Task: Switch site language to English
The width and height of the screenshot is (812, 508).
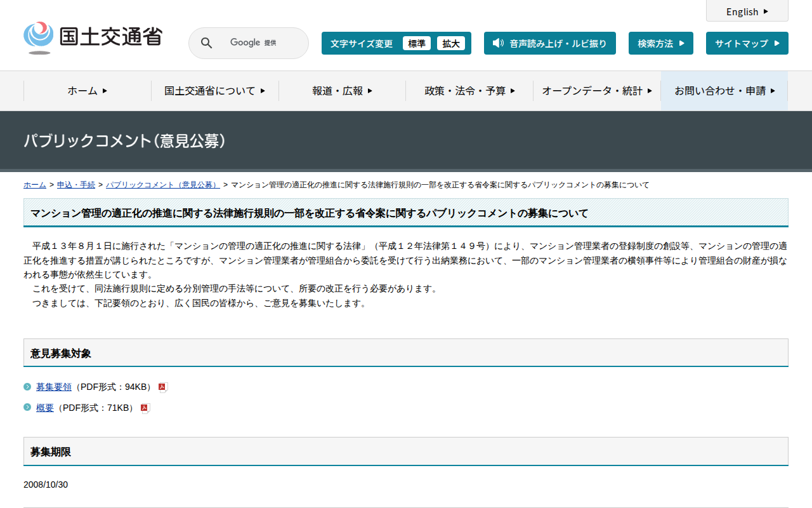Action: pos(747,11)
